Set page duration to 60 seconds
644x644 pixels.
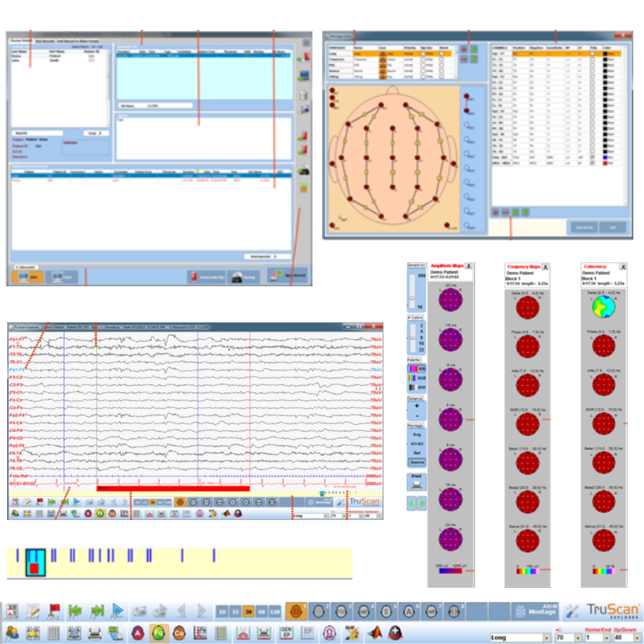pos(261,611)
